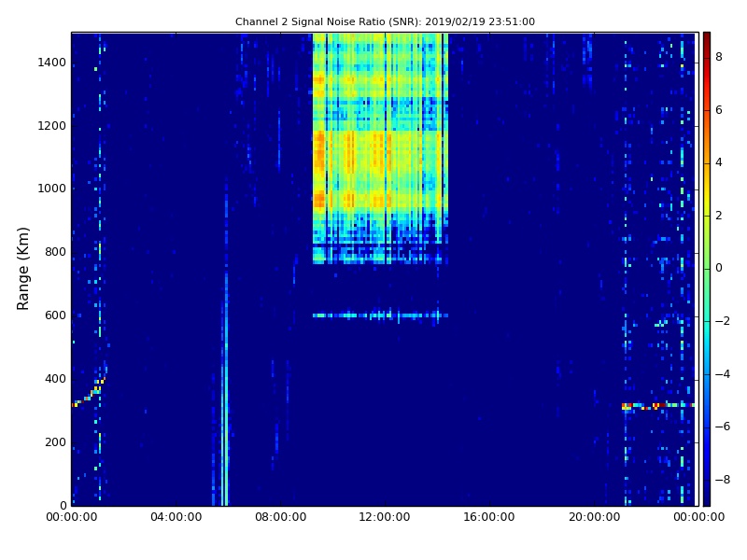This screenshot has height=560, width=747.
Task: Click the 400 range tick label
Action: [55, 379]
